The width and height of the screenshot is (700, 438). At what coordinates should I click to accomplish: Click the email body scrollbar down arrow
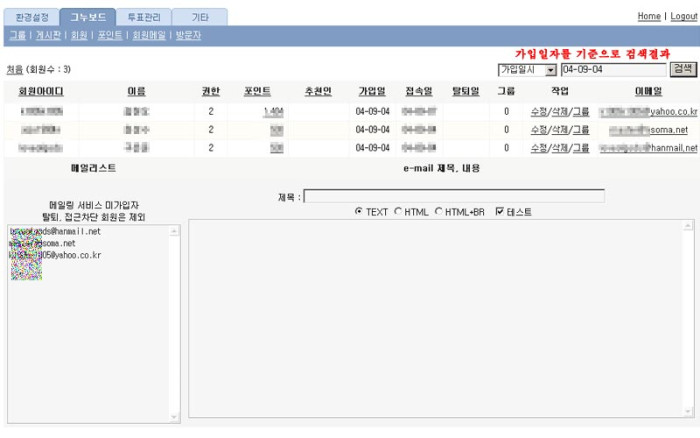[688, 411]
